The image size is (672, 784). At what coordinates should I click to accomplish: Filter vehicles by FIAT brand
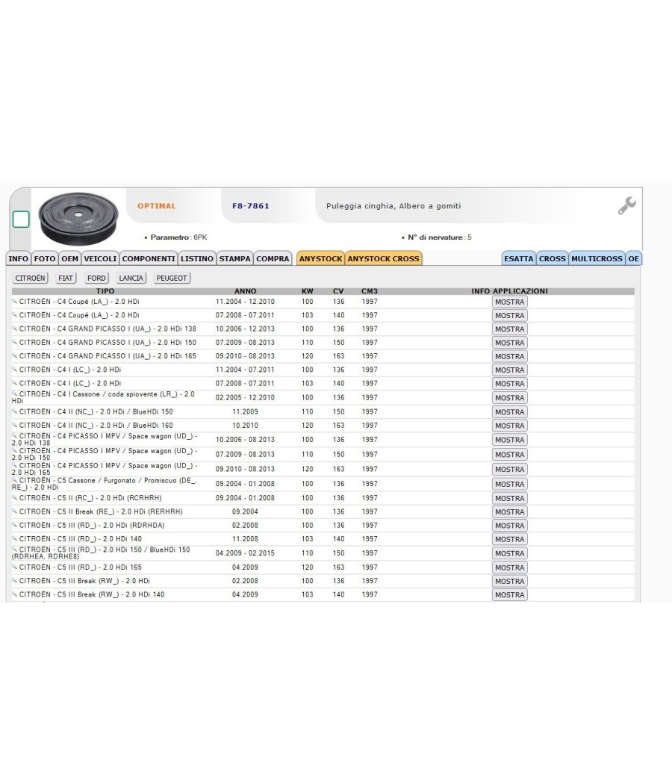click(66, 278)
